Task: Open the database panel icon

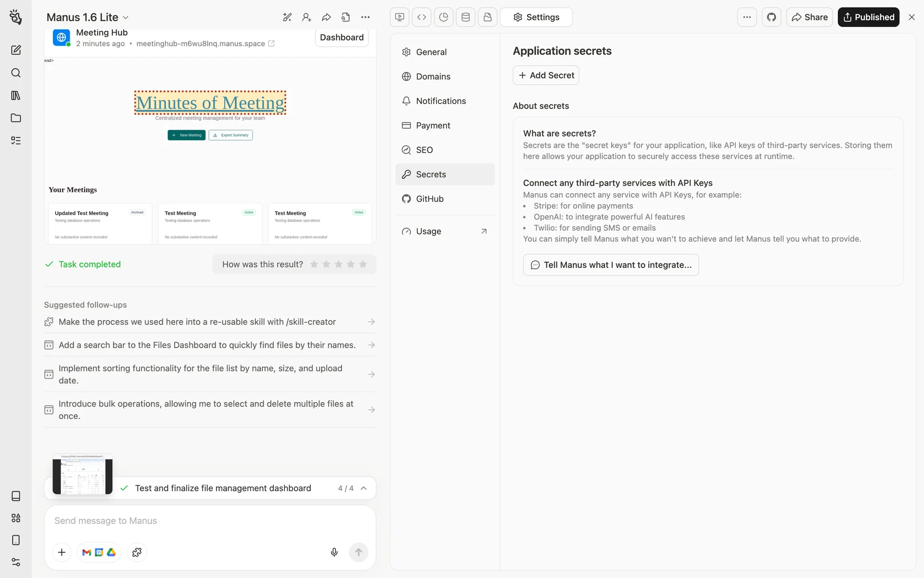Action: point(465,17)
